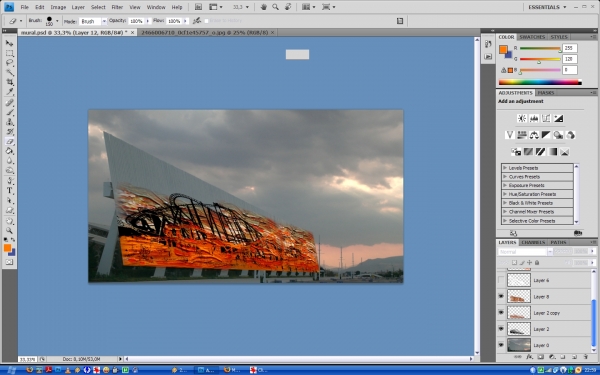600x375 pixels.
Task: Expand Curves Presets
Action: click(x=505, y=176)
